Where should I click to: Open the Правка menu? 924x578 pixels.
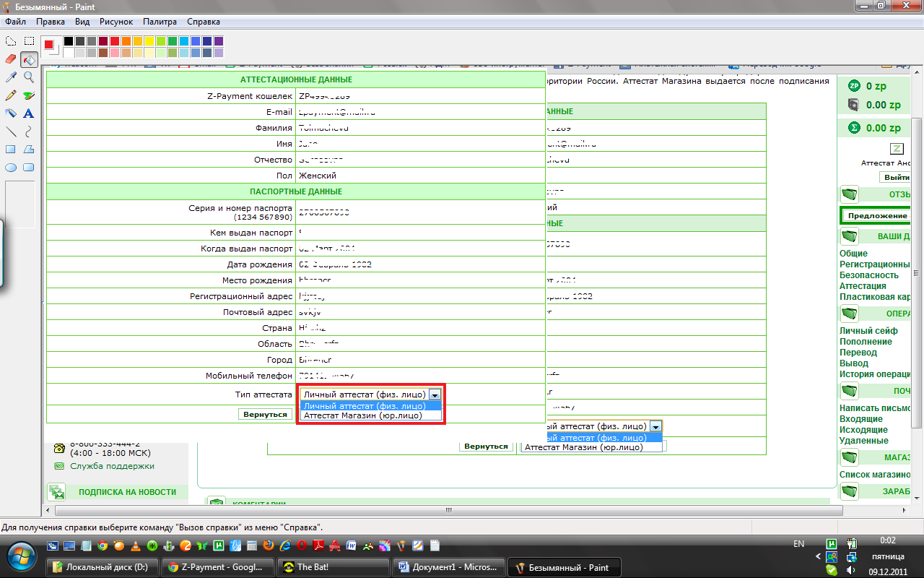click(x=51, y=22)
